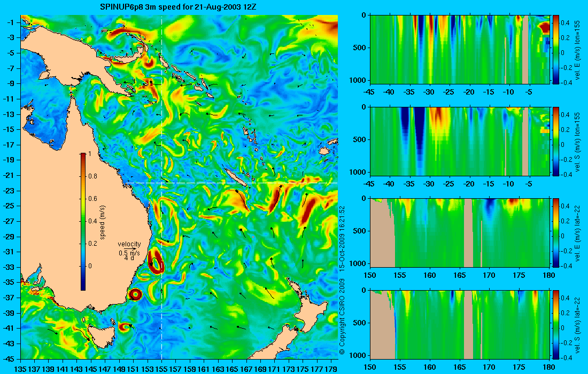Select longitude tick 179 on the main map axis
This screenshot has width=588, height=374.
tap(331, 369)
